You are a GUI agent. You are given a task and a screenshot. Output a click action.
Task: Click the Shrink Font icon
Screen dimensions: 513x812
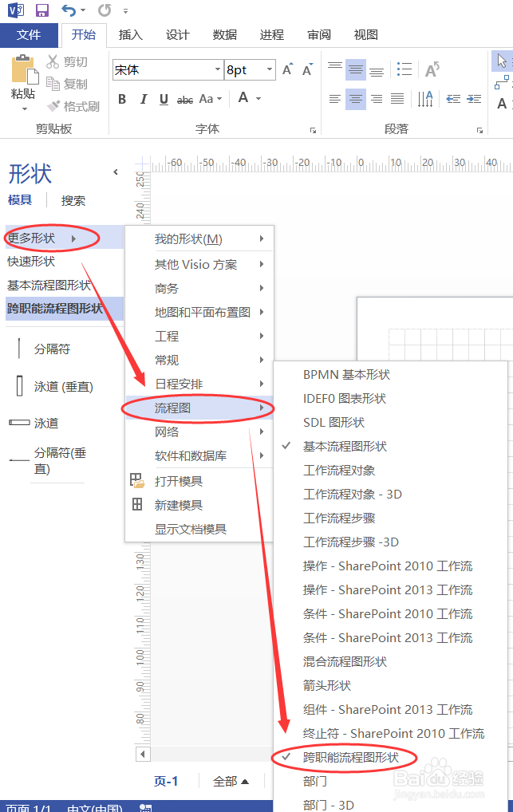tap(307, 69)
